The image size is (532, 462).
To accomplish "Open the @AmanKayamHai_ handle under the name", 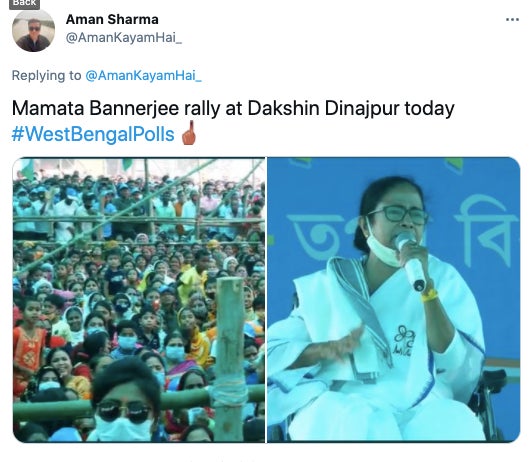I will 124,38.
